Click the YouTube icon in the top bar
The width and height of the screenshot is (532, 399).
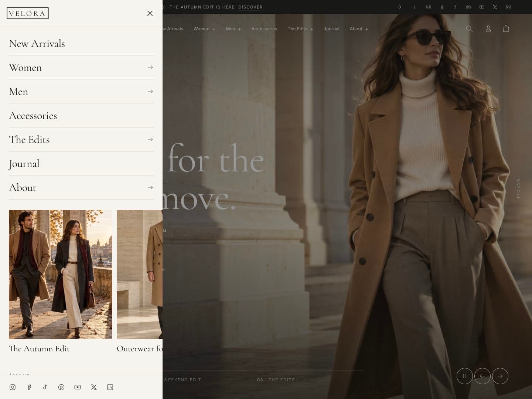click(482, 7)
